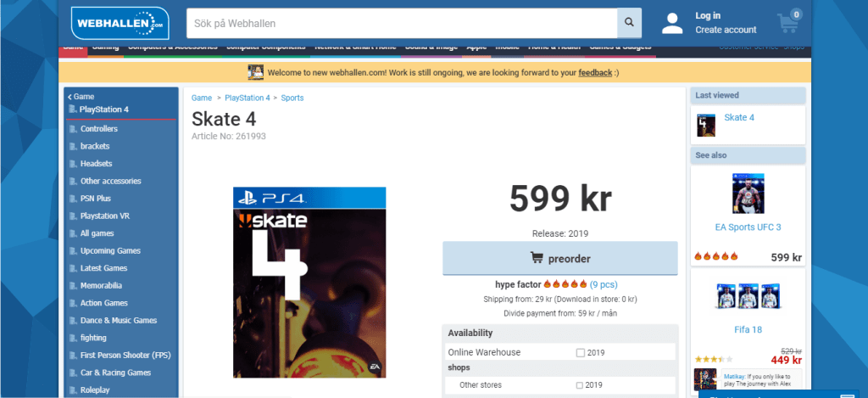Toggle the Online Warehouse 2019 checkbox
The width and height of the screenshot is (868, 398).
[580, 352]
